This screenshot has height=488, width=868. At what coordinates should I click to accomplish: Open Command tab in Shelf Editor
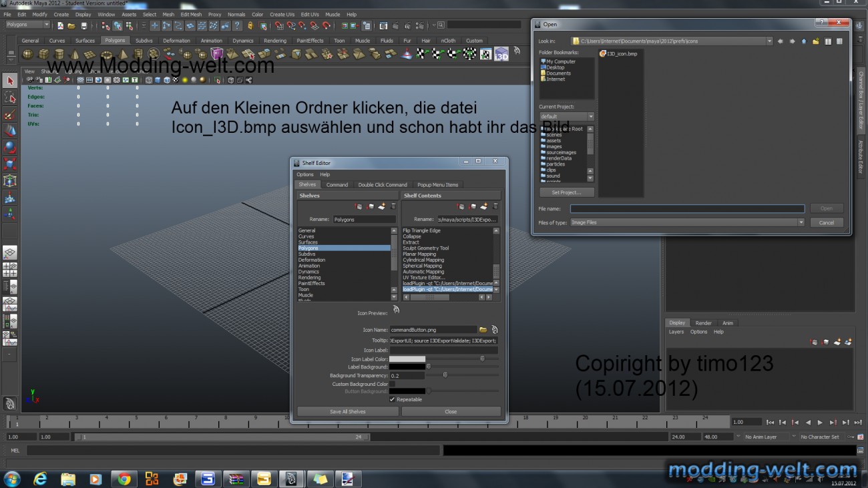click(x=337, y=185)
